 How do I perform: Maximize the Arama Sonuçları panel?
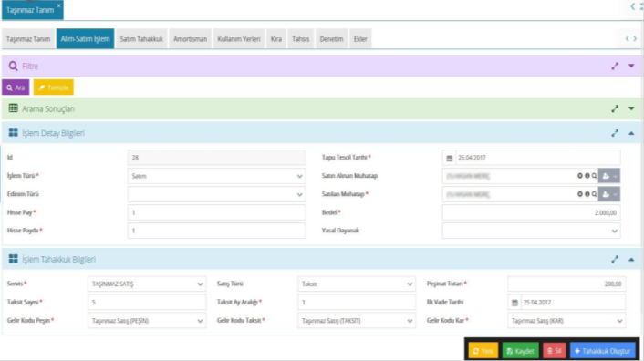point(615,108)
